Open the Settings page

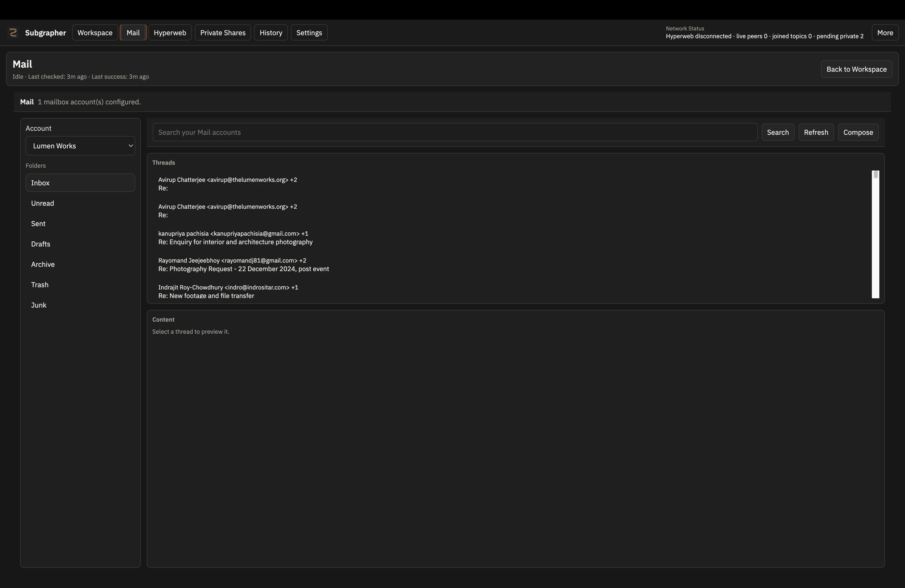[x=309, y=32]
